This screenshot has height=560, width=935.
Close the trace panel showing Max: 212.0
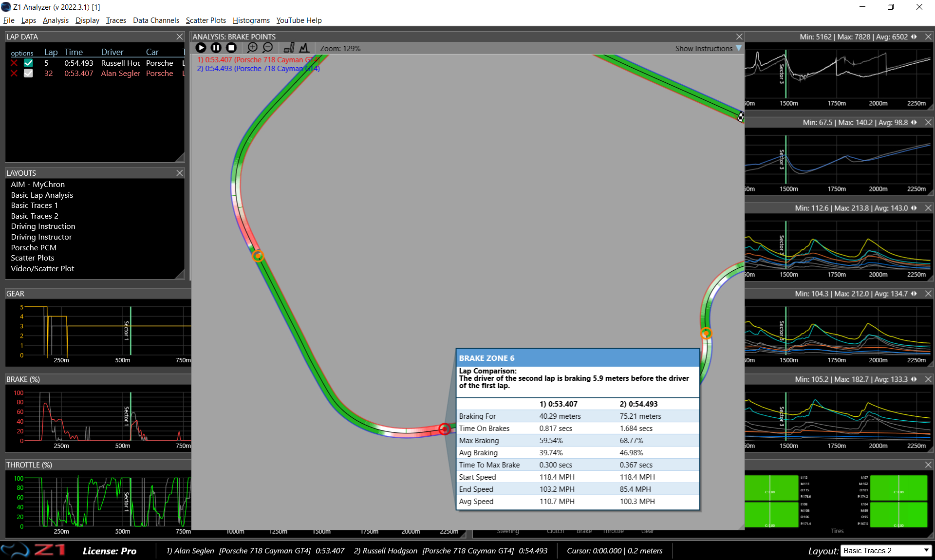[928, 294]
